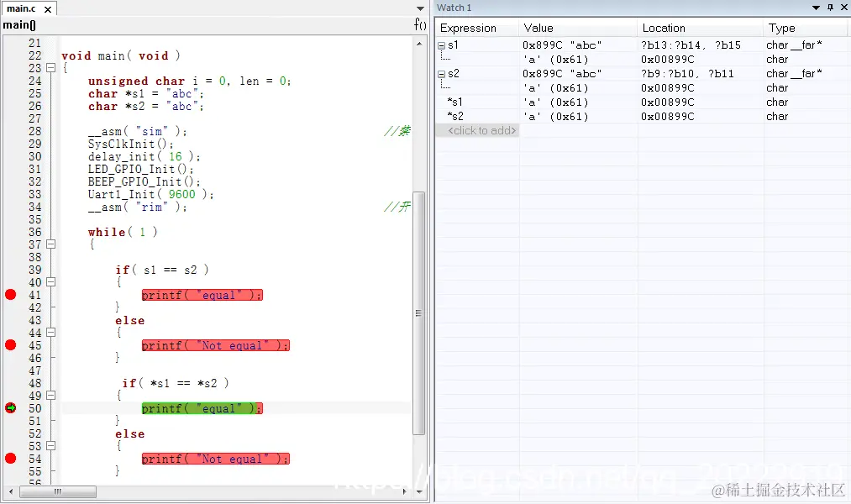851x504 pixels.
Task: Close the main.c tab
Action: pos(48,9)
